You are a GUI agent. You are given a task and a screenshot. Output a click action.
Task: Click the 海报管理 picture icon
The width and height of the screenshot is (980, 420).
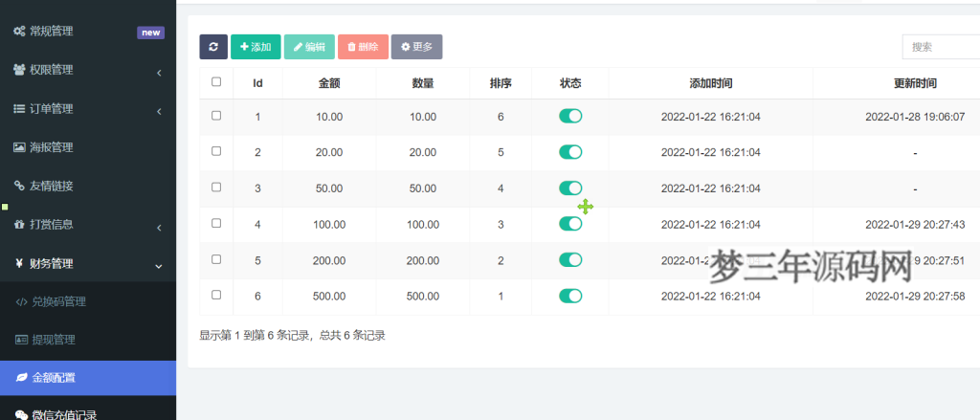[x=19, y=147]
